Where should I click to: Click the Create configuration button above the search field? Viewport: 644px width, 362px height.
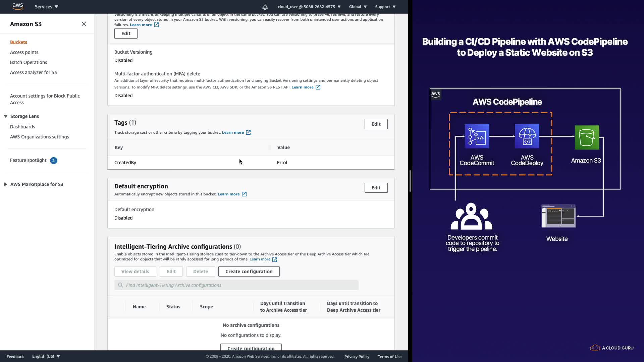[x=249, y=271]
